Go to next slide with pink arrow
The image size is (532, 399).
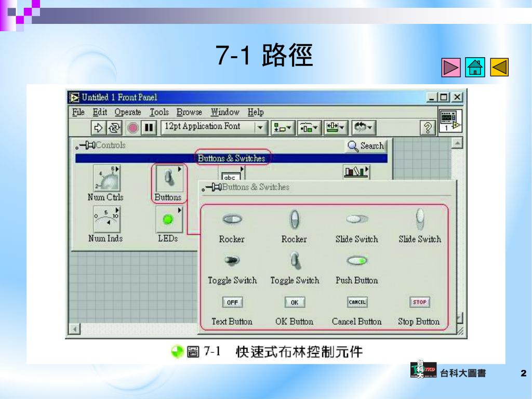[x=451, y=68]
